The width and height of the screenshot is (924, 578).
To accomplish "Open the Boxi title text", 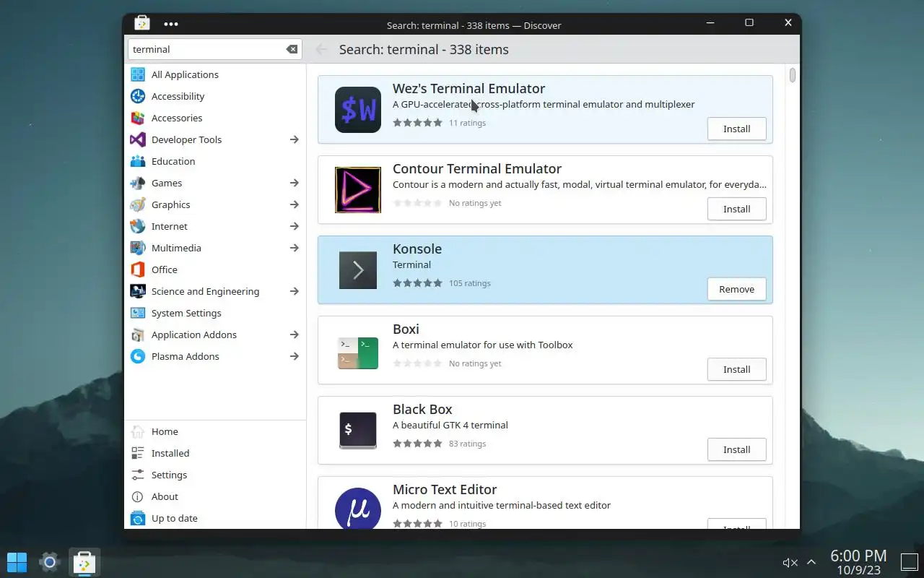I will [406, 329].
